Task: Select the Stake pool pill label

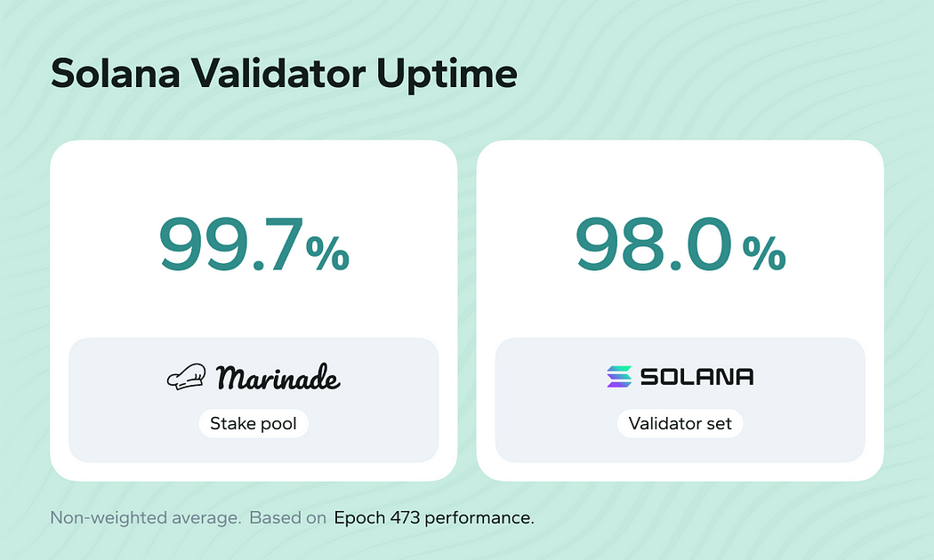Action: (254, 423)
